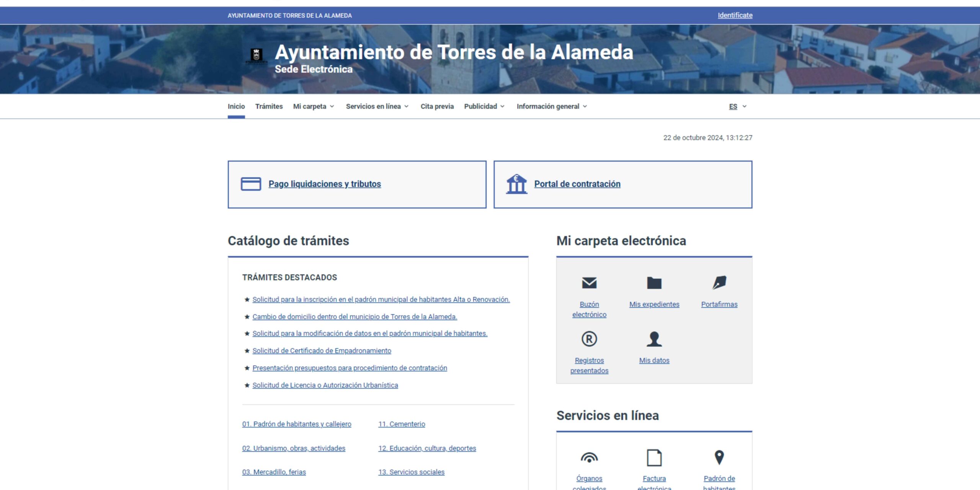Open Solicitud de Certificado de Empadronamiento

322,350
